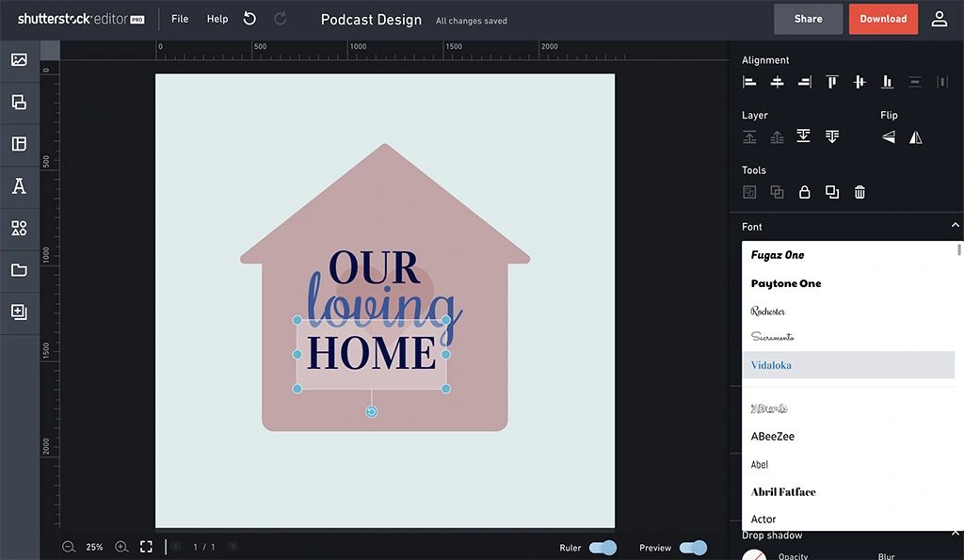Align selected text to the top
Image resolution: width=964 pixels, height=560 pixels.
tap(831, 82)
